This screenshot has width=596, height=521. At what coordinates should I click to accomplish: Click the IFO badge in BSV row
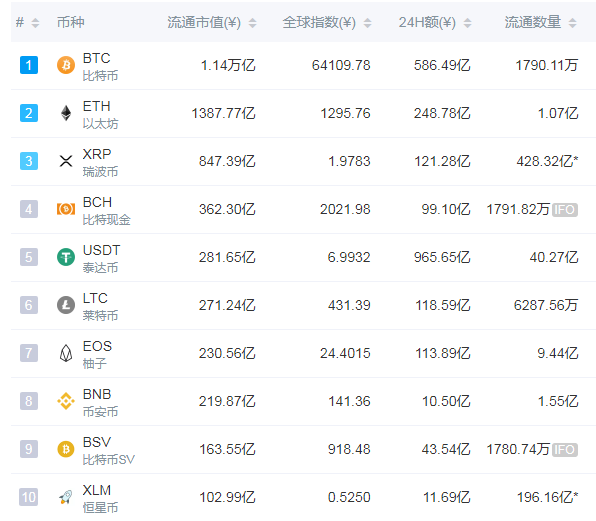[x=565, y=450]
